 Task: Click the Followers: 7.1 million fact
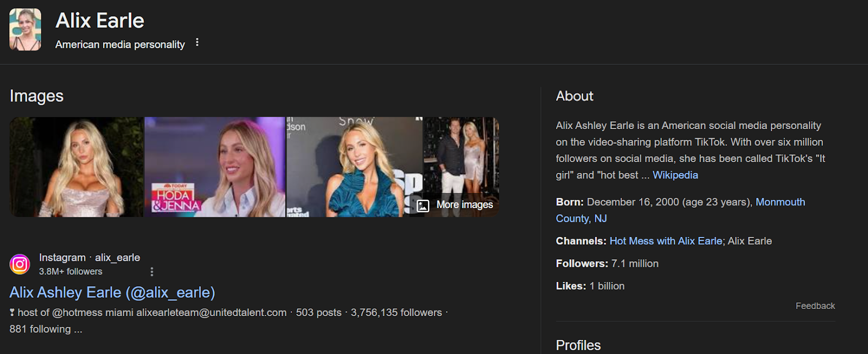607,263
